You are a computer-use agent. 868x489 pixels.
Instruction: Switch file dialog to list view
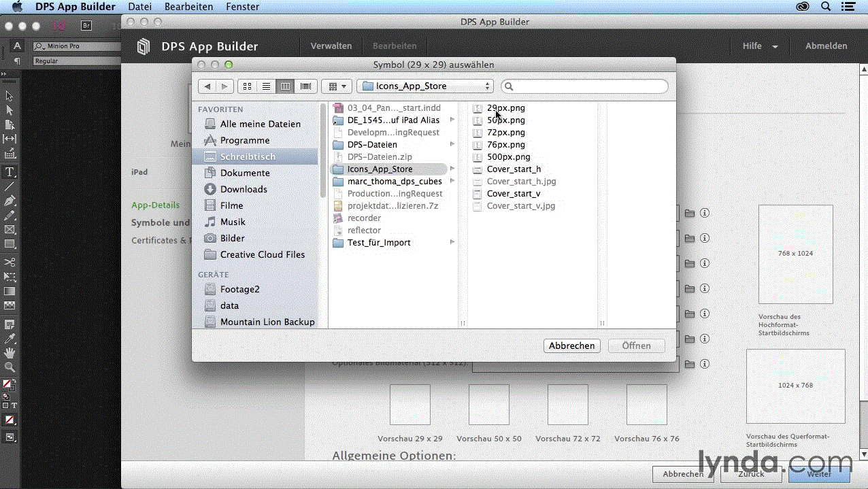click(x=266, y=86)
